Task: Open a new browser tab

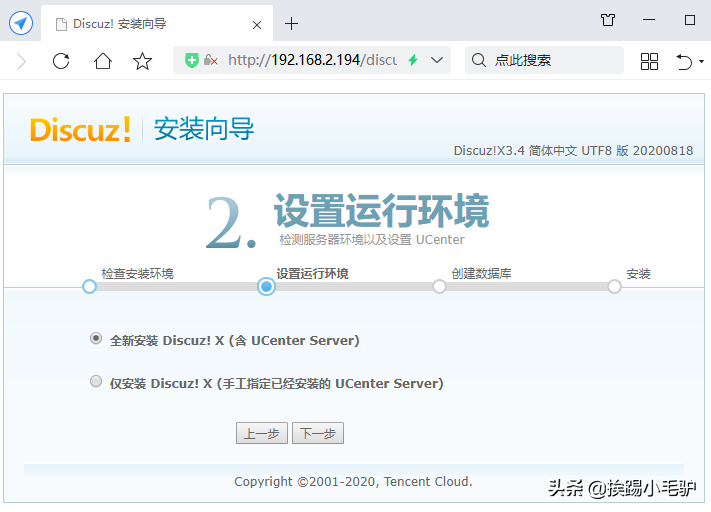Action: click(291, 24)
